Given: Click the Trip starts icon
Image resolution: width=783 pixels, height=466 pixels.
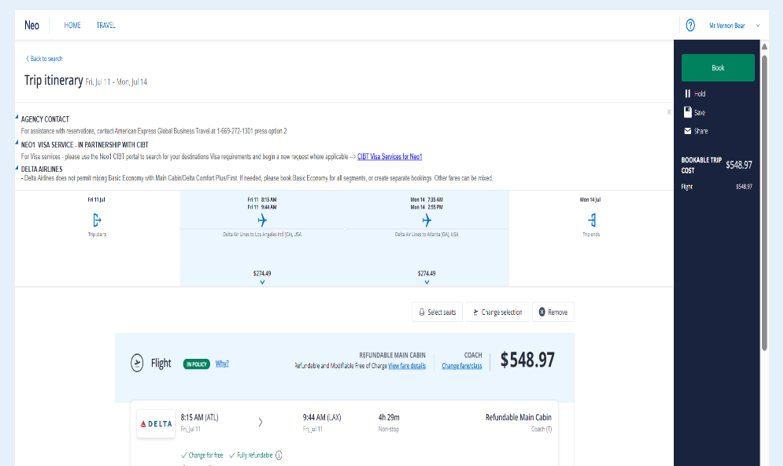Looking at the screenshot, I should tap(97, 220).
